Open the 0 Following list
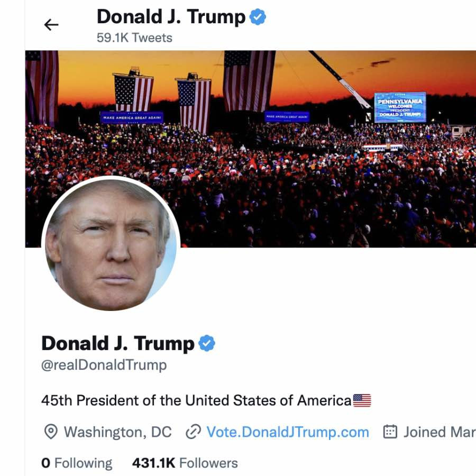476x476 pixels. [77, 463]
